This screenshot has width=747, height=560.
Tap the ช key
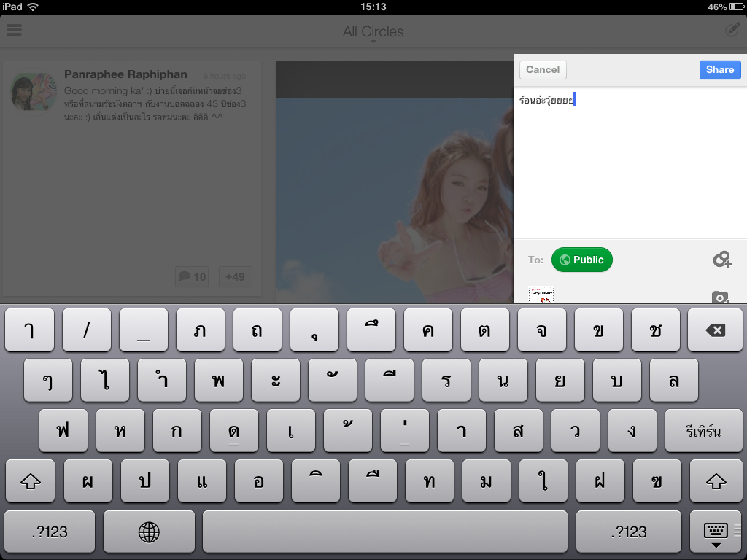point(656,330)
